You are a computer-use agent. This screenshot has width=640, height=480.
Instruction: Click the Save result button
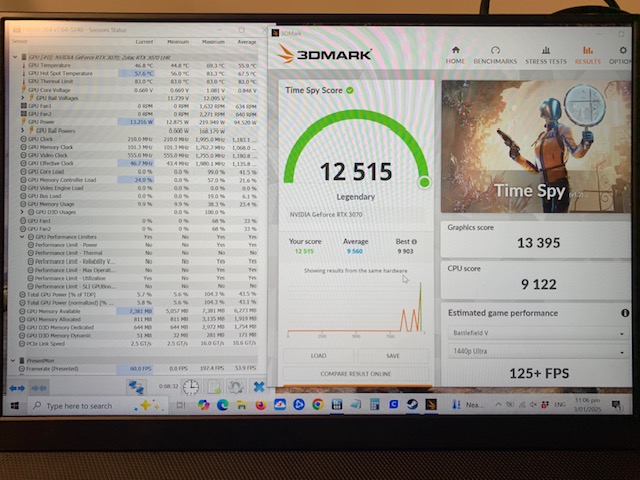(393, 356)
